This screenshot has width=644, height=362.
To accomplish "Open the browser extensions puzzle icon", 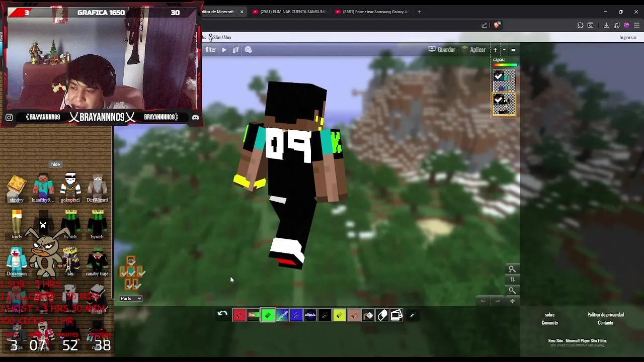I will coord(580,25).
